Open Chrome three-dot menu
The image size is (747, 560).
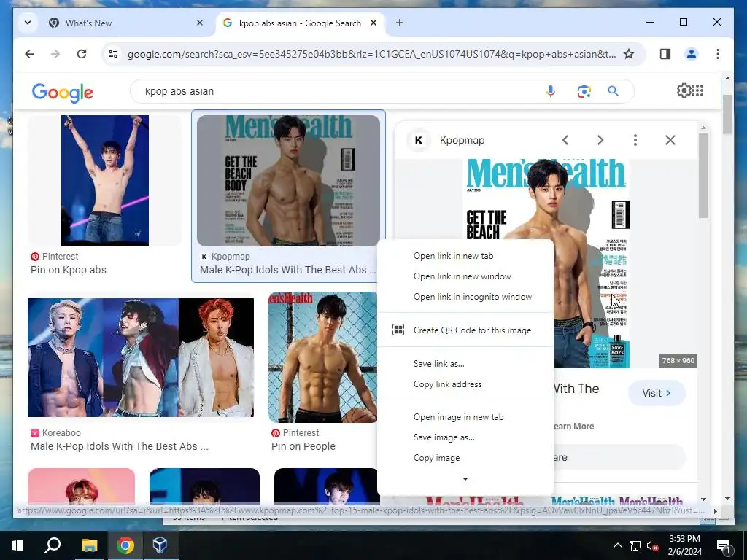[x=718, y=54]
